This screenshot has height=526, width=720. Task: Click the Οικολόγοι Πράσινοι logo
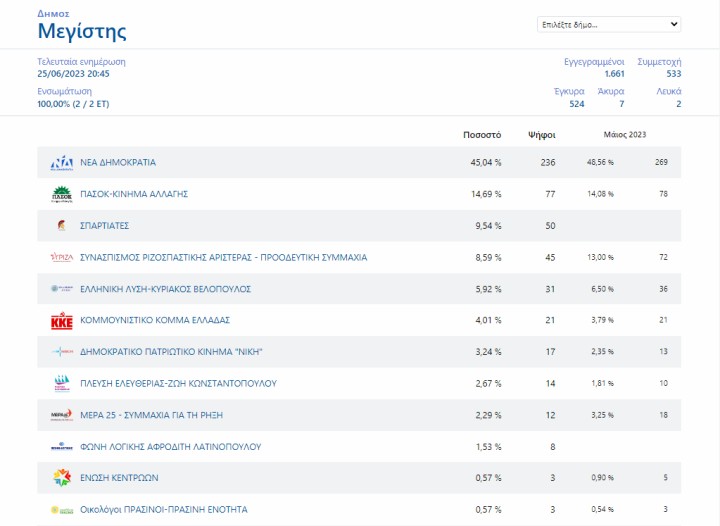(x=62, y=509)
